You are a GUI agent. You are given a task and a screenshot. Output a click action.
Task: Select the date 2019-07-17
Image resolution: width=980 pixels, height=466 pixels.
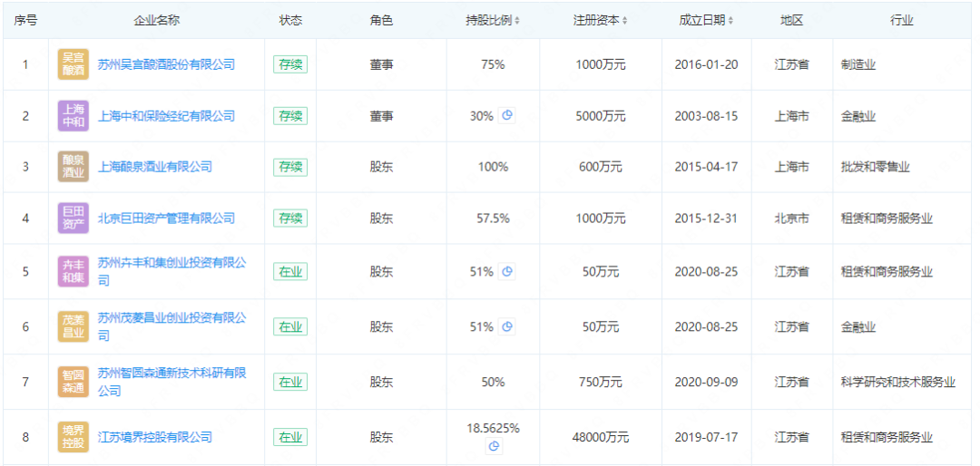pos(706,437)
